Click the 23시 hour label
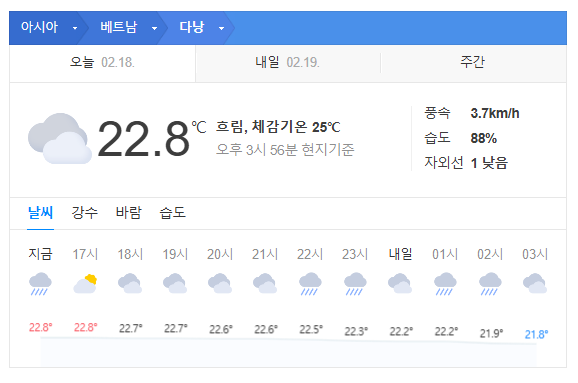This screenshot has width=578, height=383. (355, 254)
